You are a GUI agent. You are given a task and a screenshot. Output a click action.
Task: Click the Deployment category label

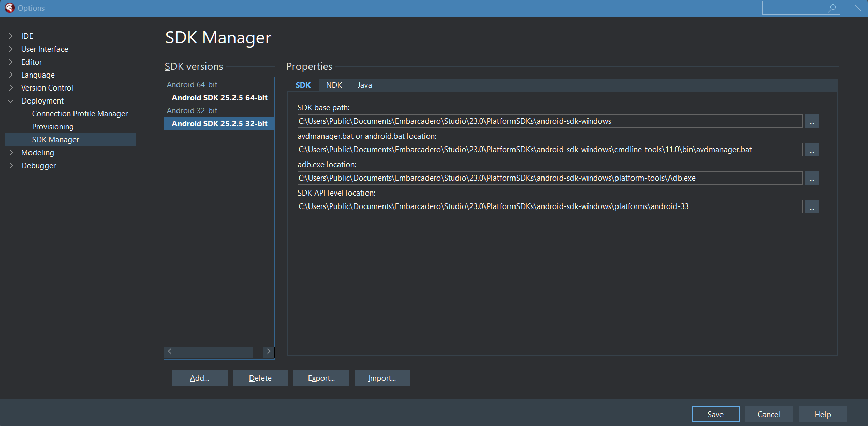coord(42,101)
